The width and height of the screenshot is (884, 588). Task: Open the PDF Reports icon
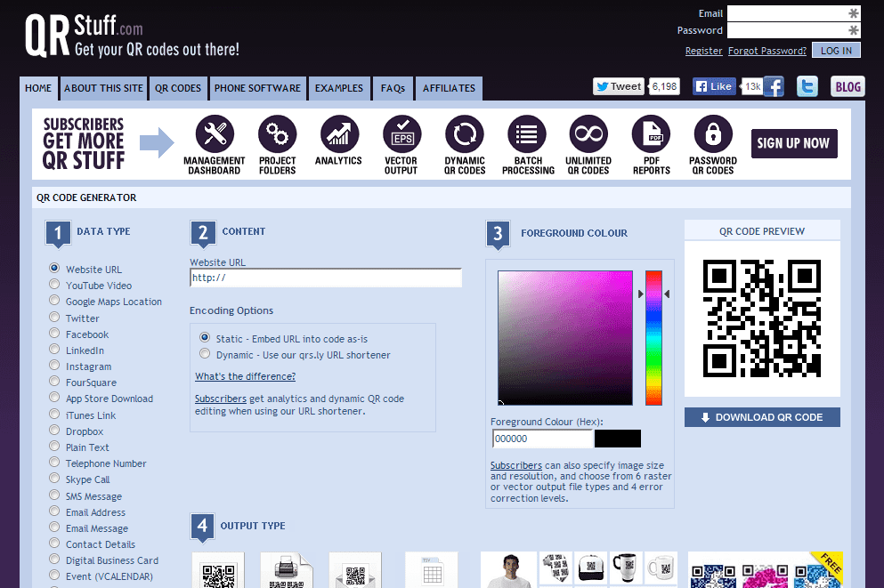(651, 134)
